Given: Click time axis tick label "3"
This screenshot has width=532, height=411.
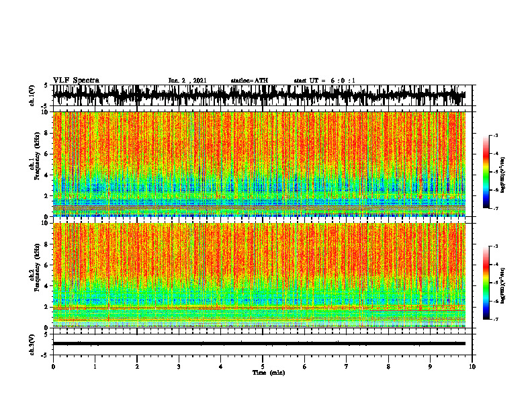Looking at the screenshot, I should [179, 367].
